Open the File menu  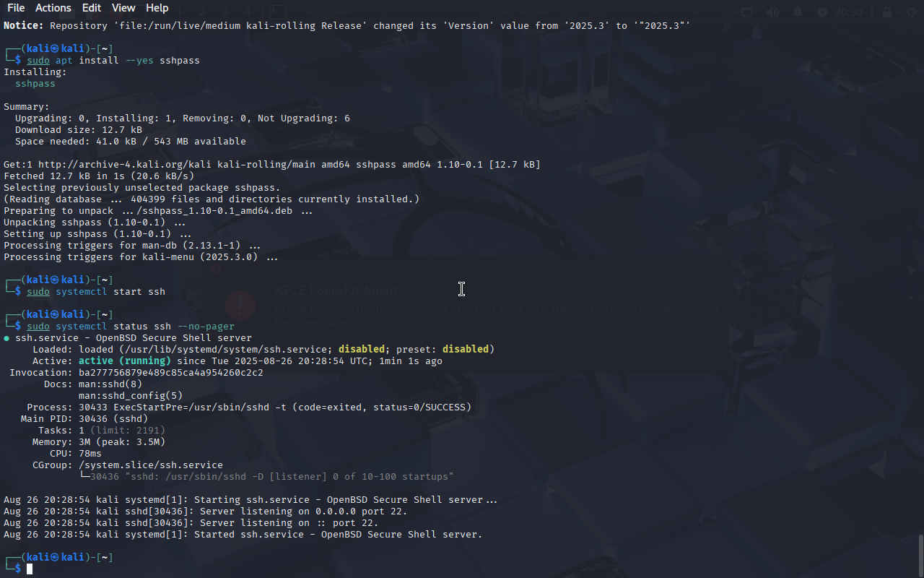(15, 8)
